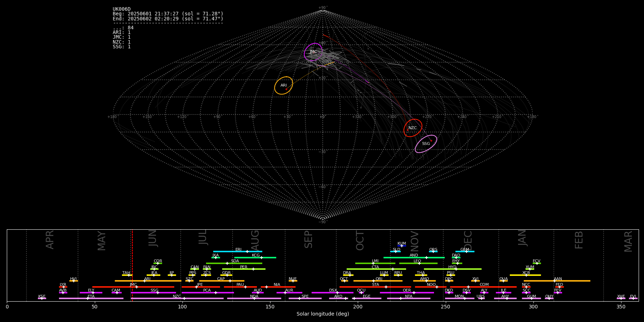The image size is (644, 322).
Task: Click the QUA shower bar
Action: coord(503,281)
